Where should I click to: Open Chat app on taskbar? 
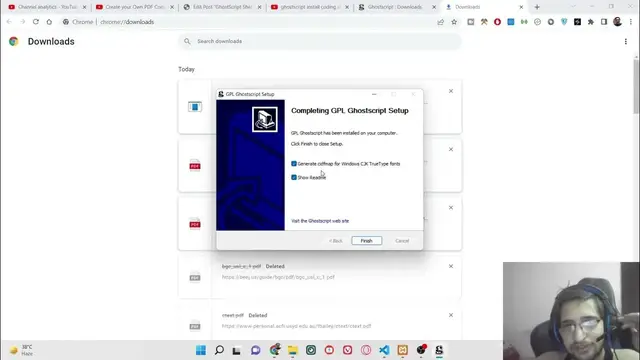coord(256,350)
